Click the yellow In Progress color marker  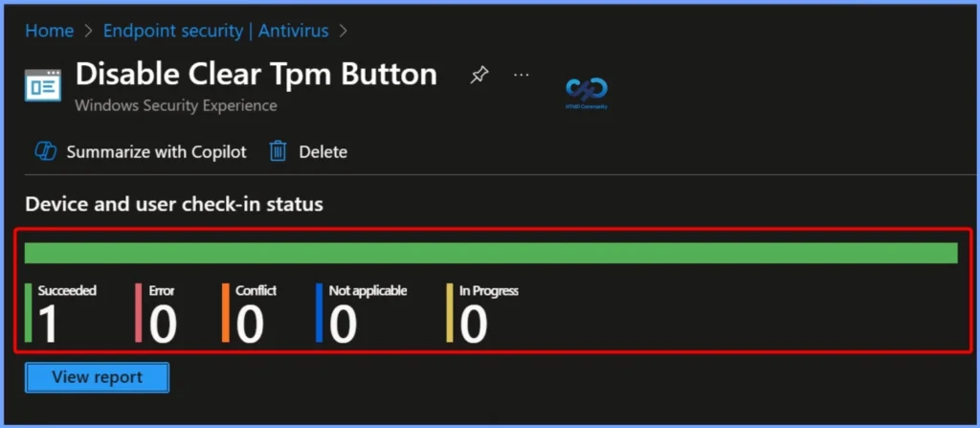[x=450, y=313]
